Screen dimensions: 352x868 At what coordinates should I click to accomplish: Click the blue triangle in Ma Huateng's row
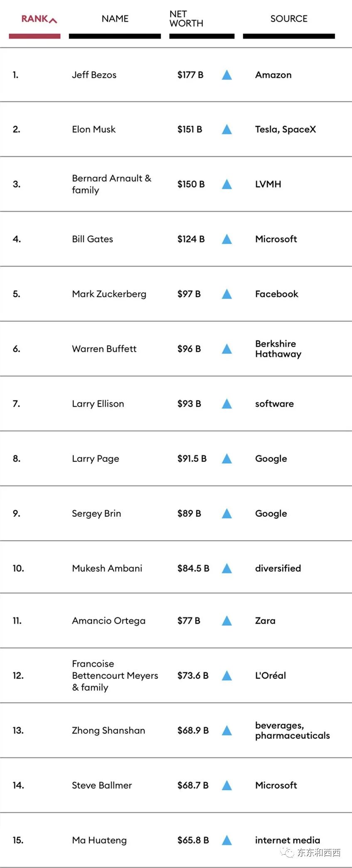(x=226, y=841)
